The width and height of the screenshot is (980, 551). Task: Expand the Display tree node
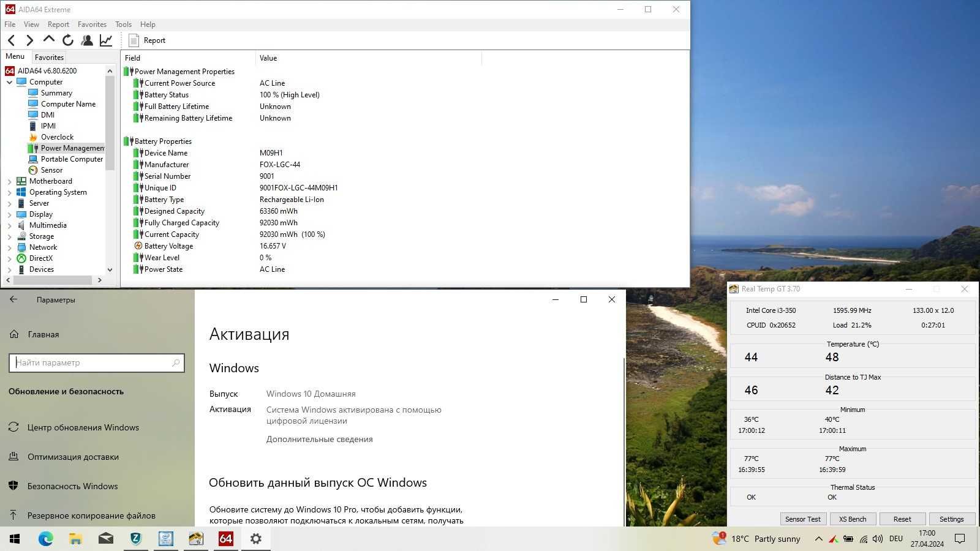pyautogui.click(x=9, y=214)
